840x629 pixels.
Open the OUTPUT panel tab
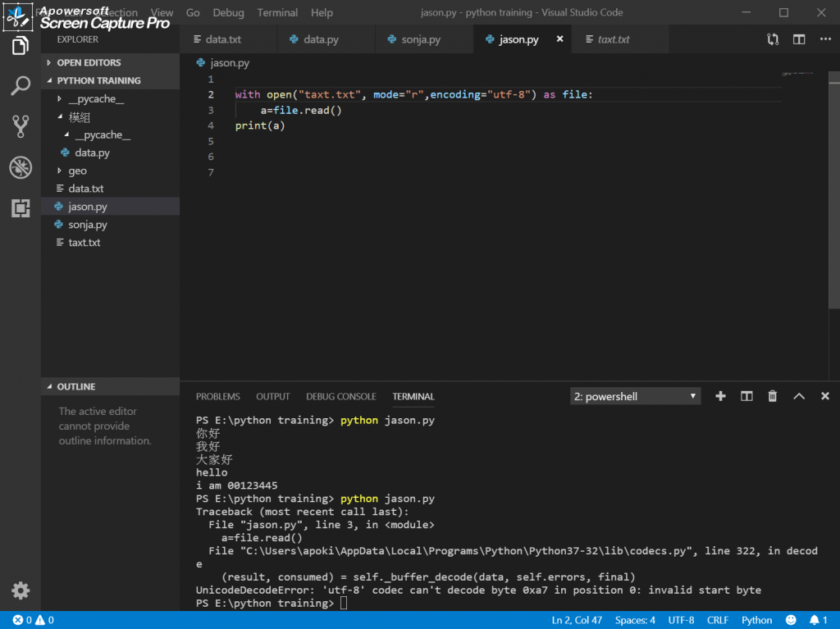pos(272,396)
